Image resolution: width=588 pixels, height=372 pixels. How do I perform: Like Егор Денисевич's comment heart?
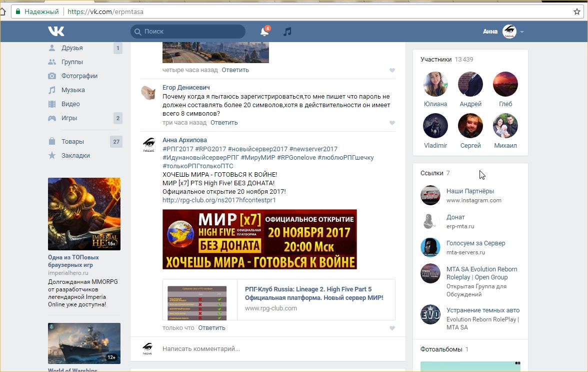point(392,123)
